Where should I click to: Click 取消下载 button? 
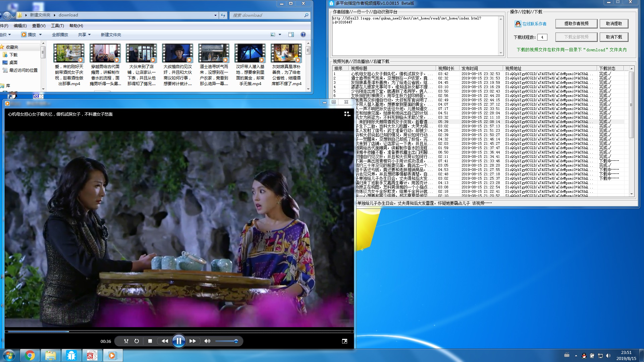pyautogui.click(x=614, y=37)
